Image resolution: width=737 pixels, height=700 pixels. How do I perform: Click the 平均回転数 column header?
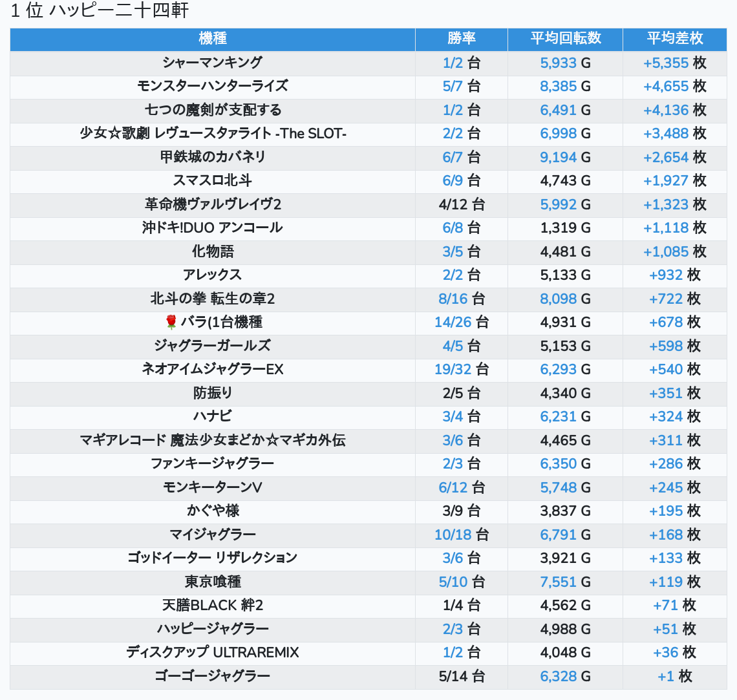point(566,39)
